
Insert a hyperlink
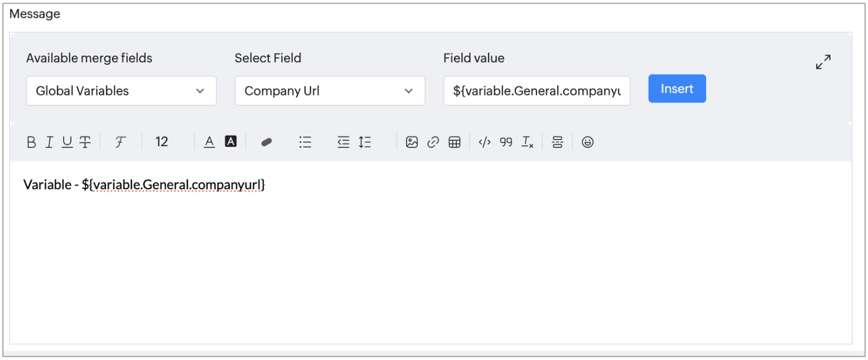433,142
